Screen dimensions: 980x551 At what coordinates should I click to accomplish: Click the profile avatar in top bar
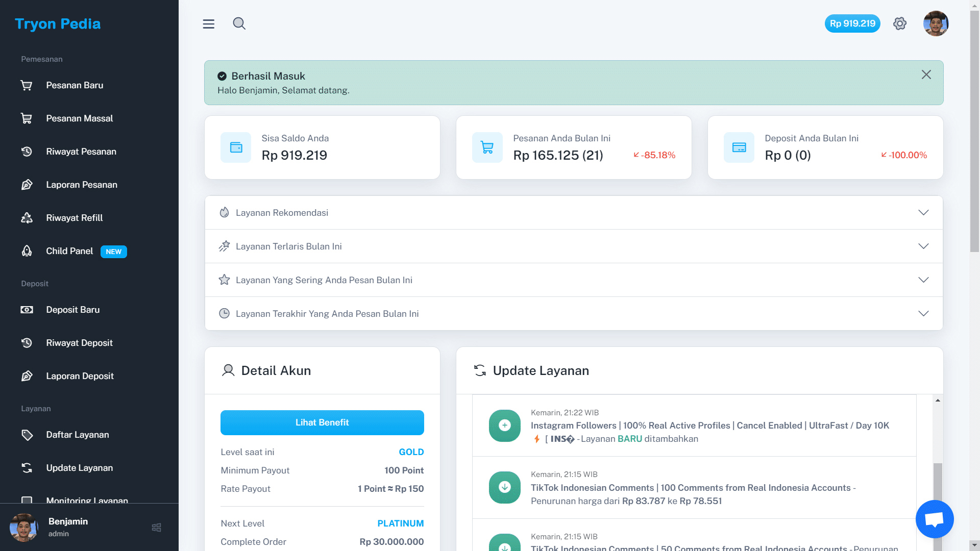[935, 23]
